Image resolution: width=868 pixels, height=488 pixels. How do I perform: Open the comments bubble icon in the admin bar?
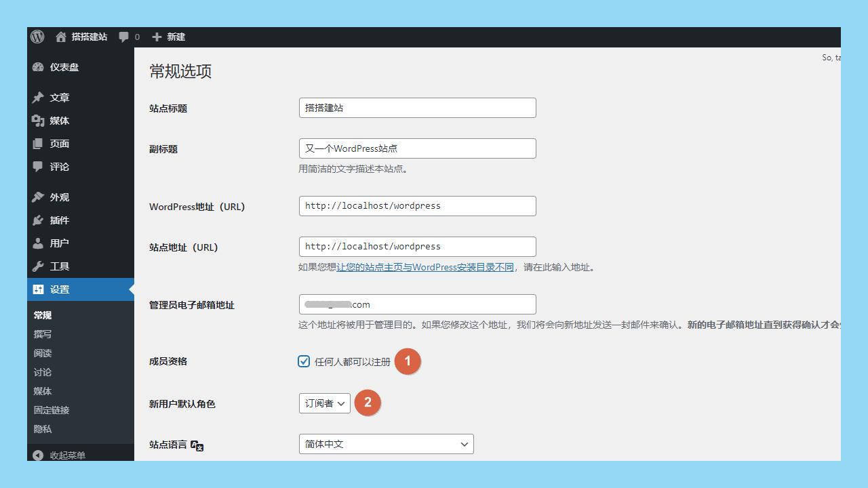tap(123, 37)
